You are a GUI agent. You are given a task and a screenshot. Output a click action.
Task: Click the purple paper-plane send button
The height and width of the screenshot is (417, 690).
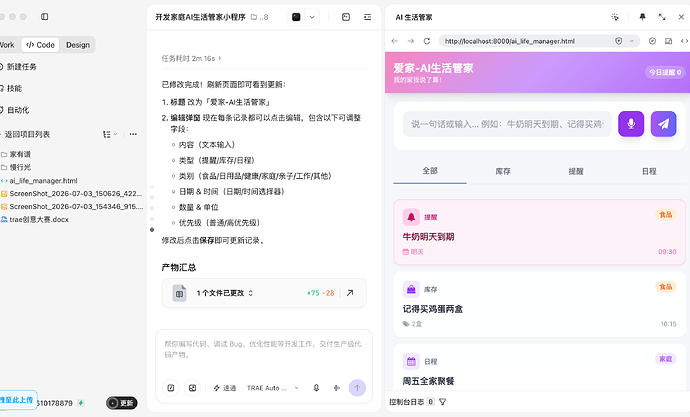click(664, 124)
